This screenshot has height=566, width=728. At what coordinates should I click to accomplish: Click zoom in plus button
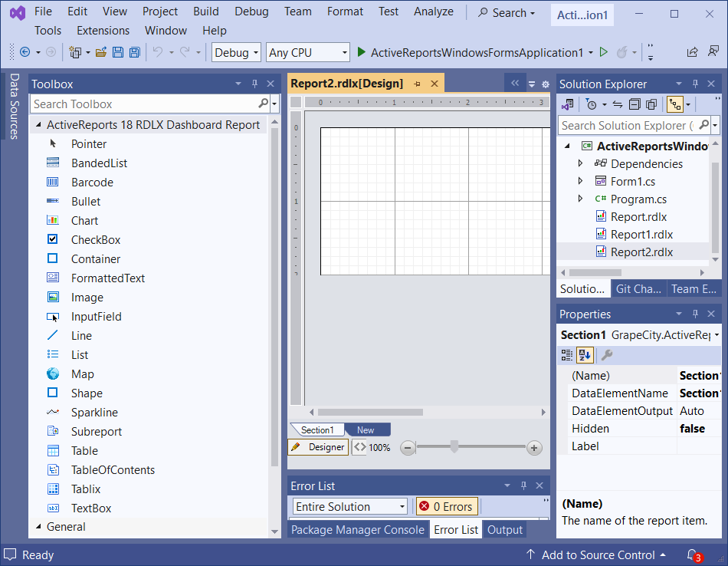click(534, 448)
